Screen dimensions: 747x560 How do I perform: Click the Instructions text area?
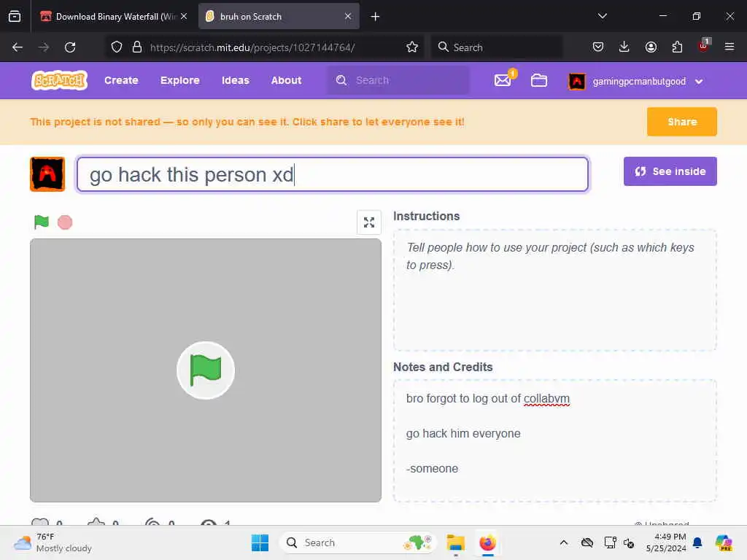click(x=554, y=290)
